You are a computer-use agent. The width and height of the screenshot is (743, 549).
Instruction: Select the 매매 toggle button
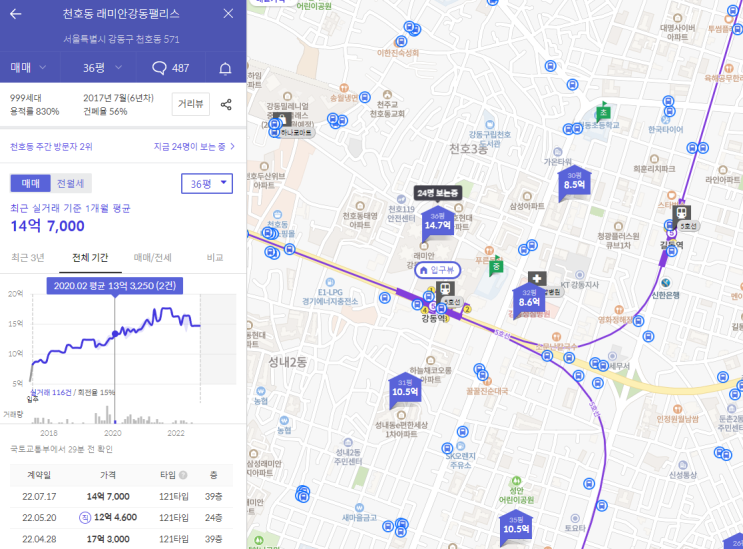30,183
